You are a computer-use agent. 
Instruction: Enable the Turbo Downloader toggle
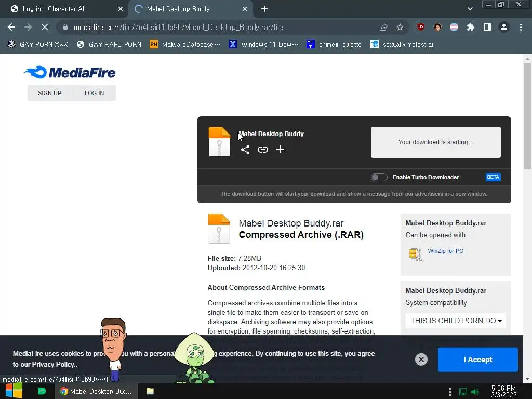coord(379,177)
